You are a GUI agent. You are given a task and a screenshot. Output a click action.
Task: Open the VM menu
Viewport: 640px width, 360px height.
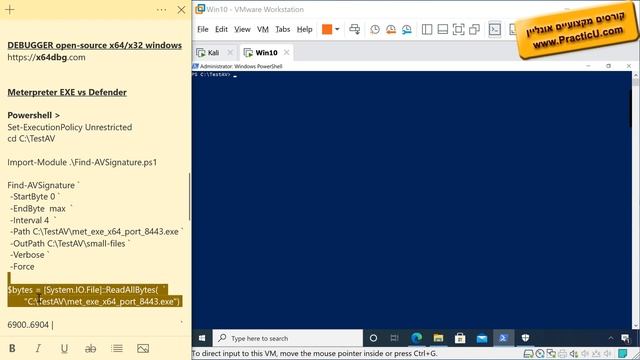(263, 29)
